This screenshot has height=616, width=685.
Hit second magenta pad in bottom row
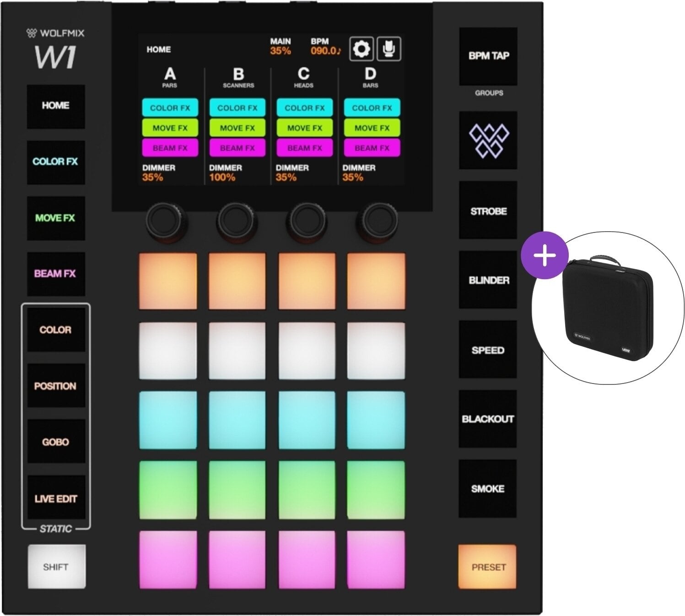point(237,560)
